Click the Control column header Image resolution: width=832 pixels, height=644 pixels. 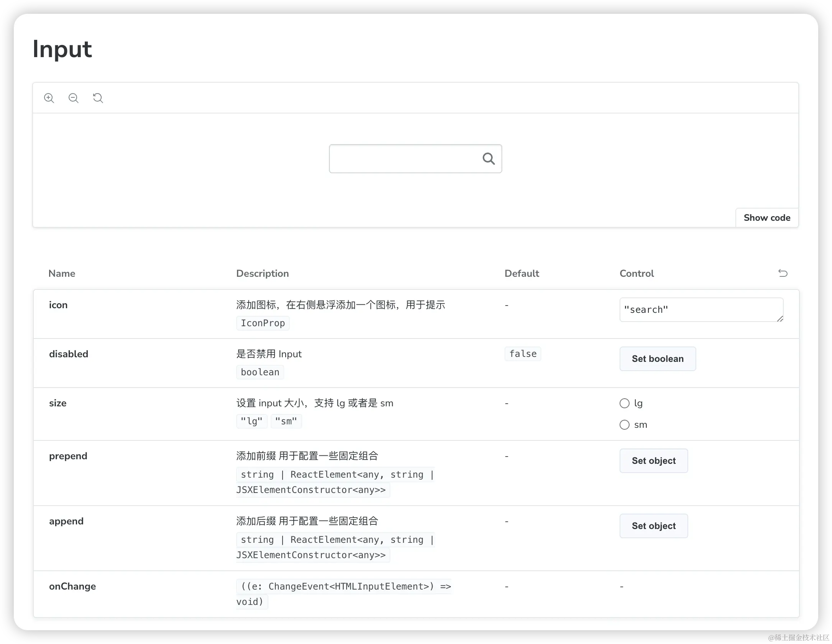pos(636,273)
